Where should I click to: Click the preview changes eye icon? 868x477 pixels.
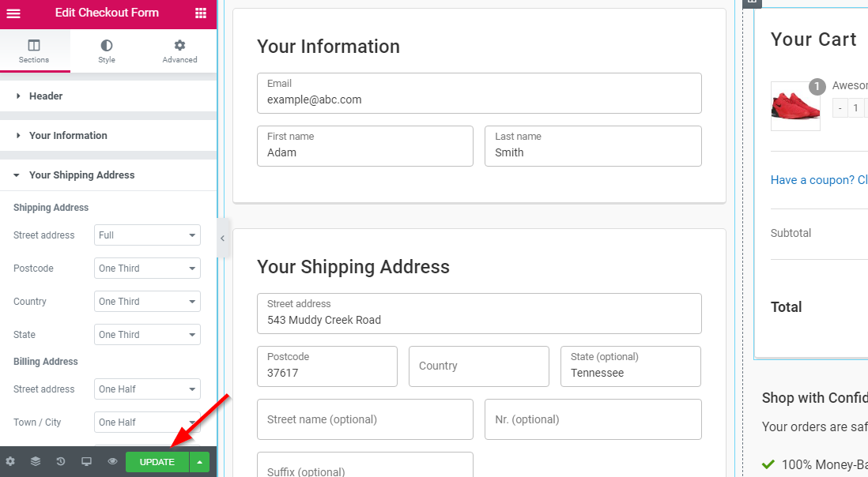tap(112, 461)
